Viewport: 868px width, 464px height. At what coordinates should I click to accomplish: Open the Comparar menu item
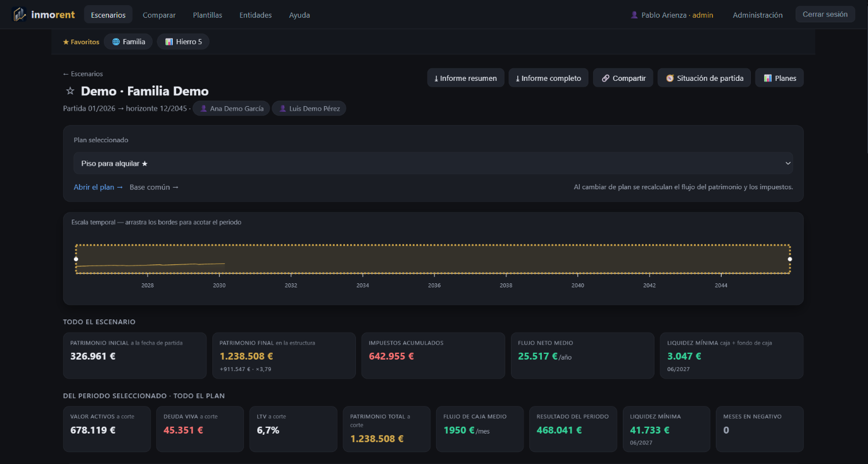tap(159, 15)
